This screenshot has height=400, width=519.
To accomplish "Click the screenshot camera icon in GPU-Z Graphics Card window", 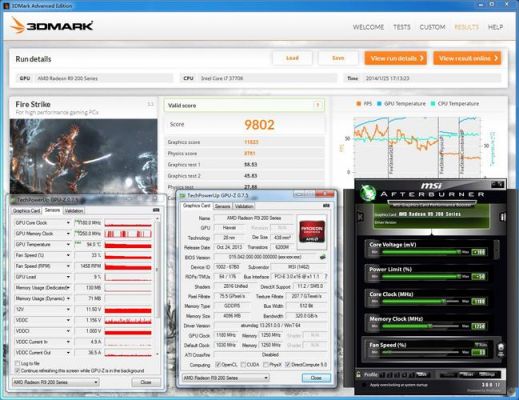I will 326,206.
